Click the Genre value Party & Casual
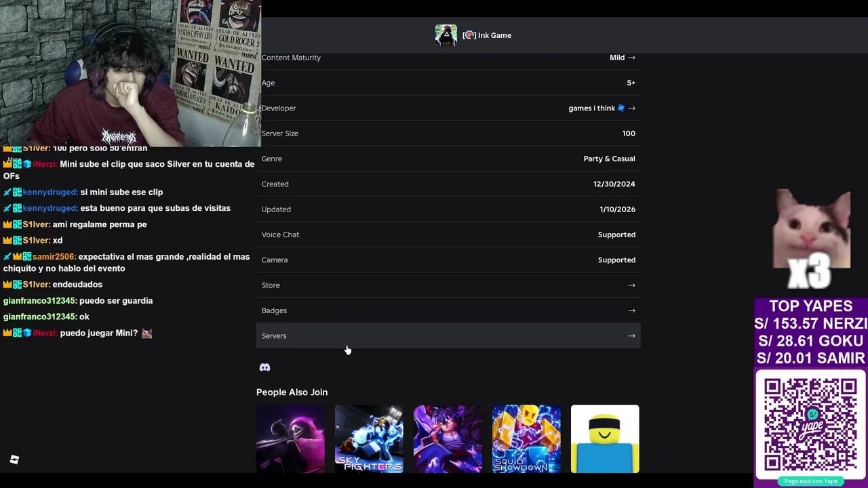This screenshot has height=488, width=868. (x=609, y=159)
